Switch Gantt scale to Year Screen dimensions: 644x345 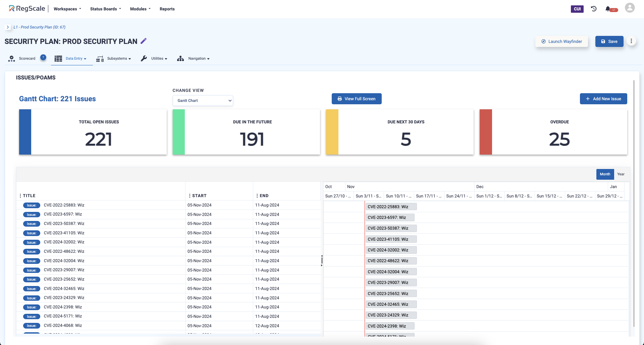click(x=621, y=174)
